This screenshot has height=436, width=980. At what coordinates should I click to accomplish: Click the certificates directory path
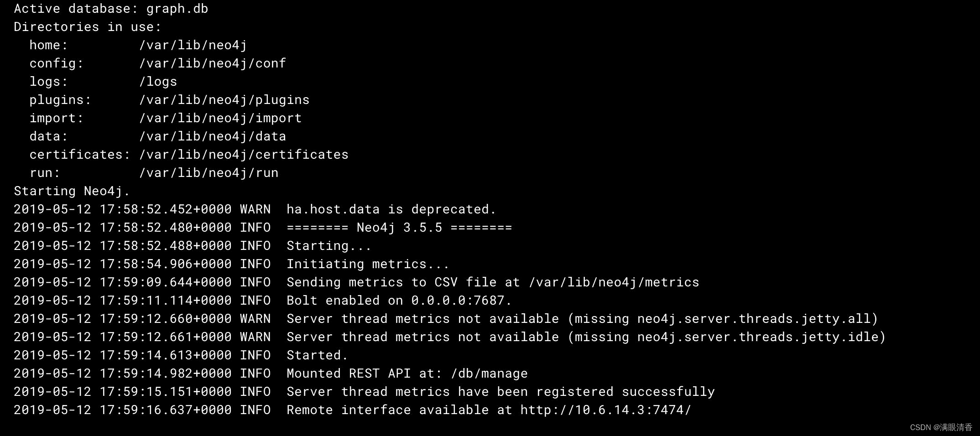tap(244, 155)
